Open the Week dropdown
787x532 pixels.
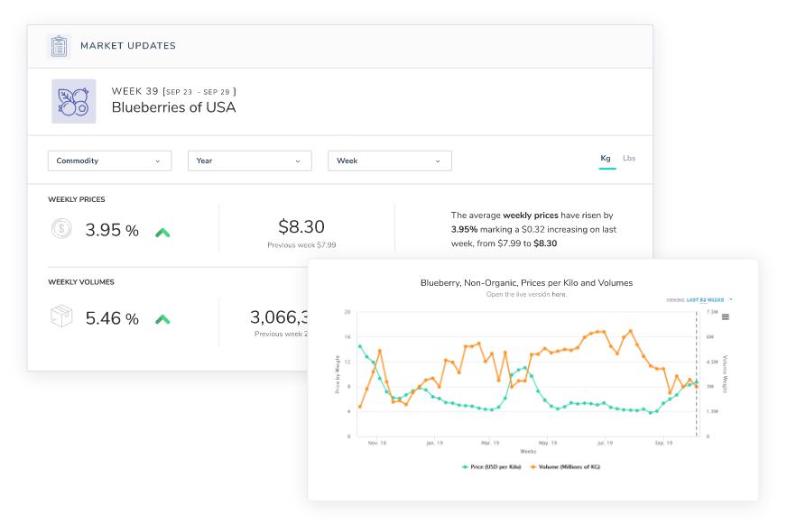(389, 161)
